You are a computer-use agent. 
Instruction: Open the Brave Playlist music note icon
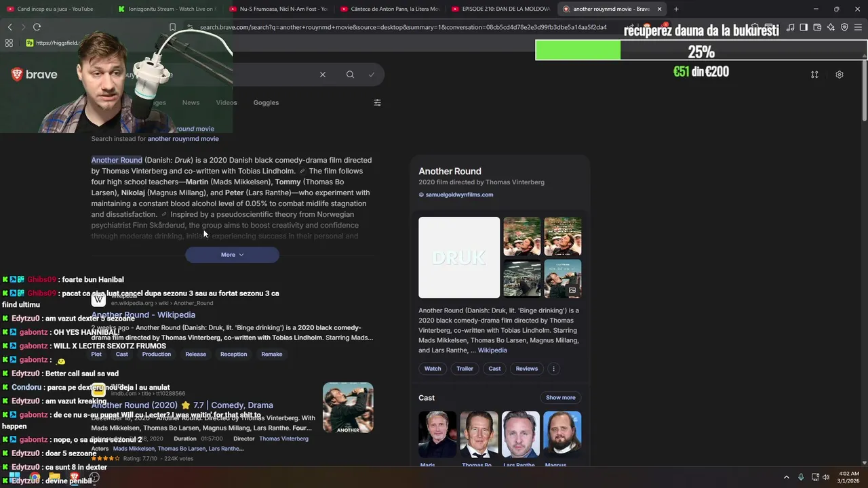791,27
